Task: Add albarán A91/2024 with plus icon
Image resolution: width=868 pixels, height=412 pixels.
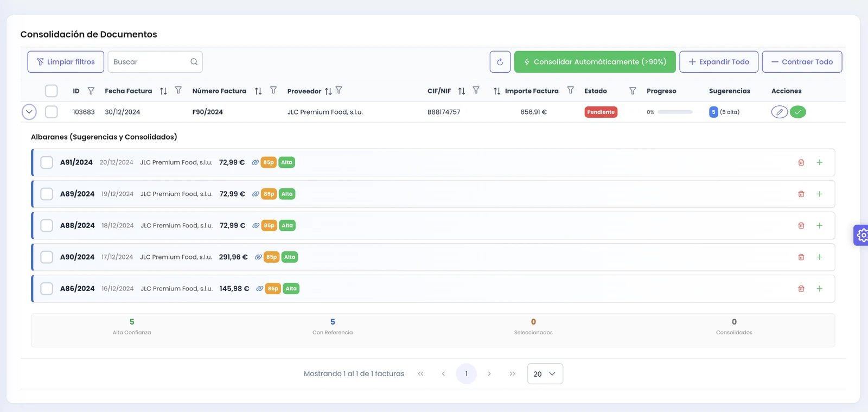Action: click(820, 162)
